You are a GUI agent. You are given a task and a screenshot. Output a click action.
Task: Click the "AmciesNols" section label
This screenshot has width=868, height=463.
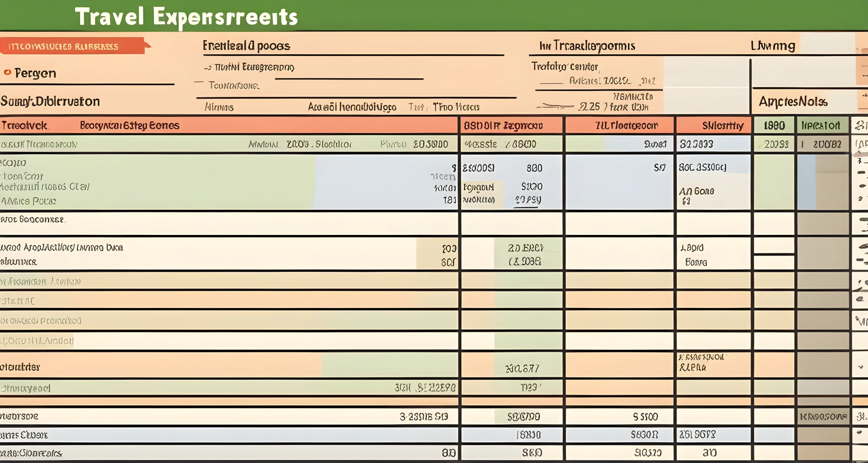[793, 101]
